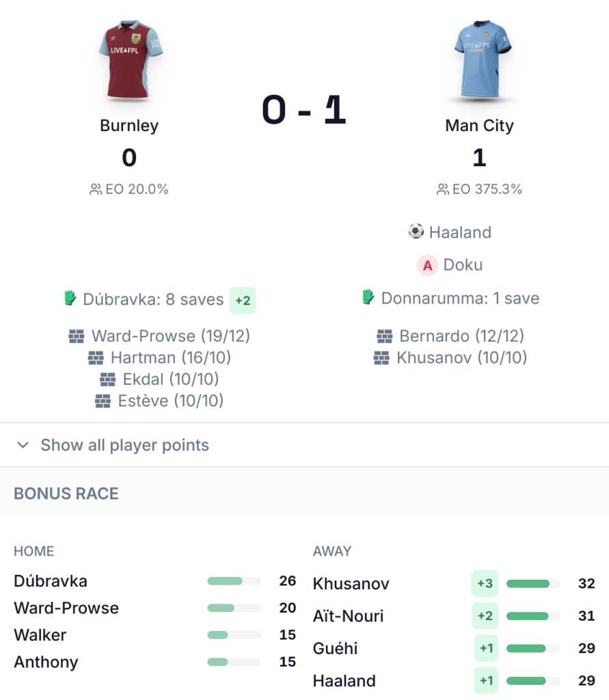Screen dimensions: 609x700
Task: Click the Burnley team name
Action: (129, 126)
